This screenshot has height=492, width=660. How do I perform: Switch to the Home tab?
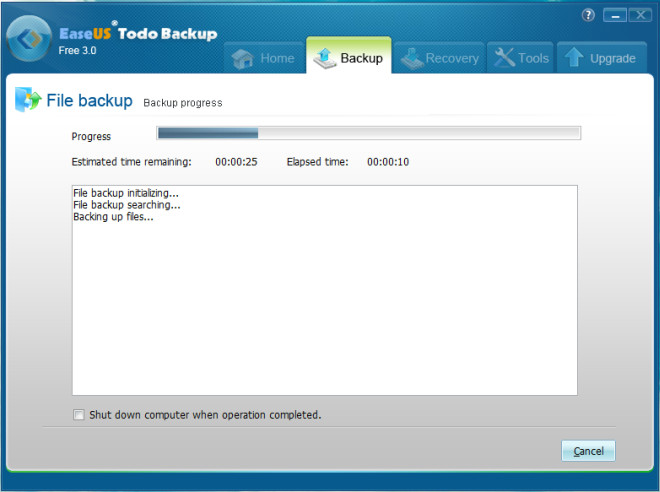pos(264,58)
